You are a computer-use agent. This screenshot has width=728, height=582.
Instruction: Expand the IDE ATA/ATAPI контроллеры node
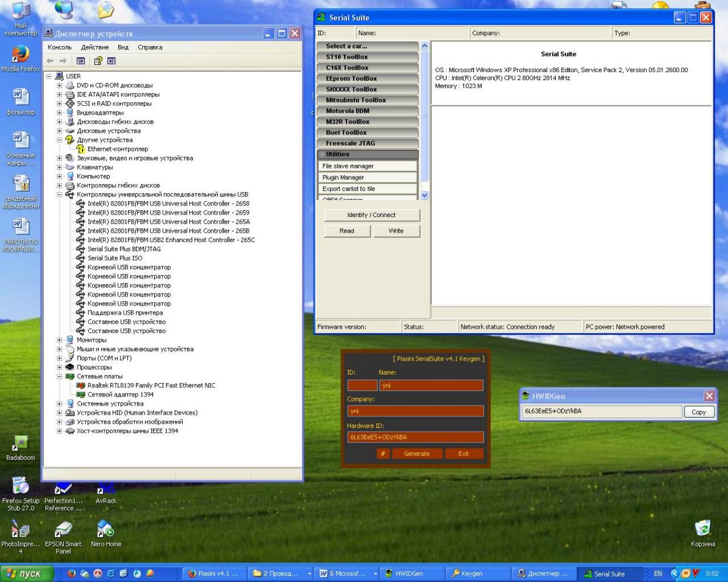point(59,95)
